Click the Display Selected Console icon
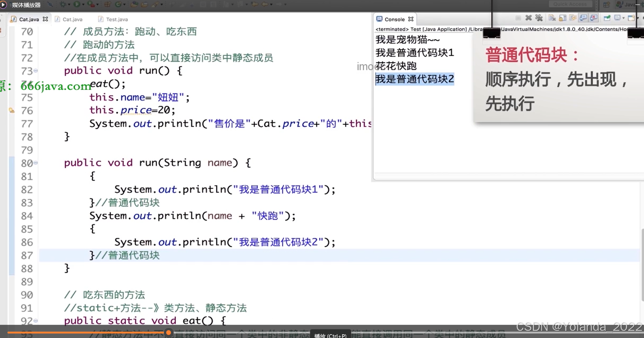Viewport: 644px width, 338px height. [x=617, y=18]
